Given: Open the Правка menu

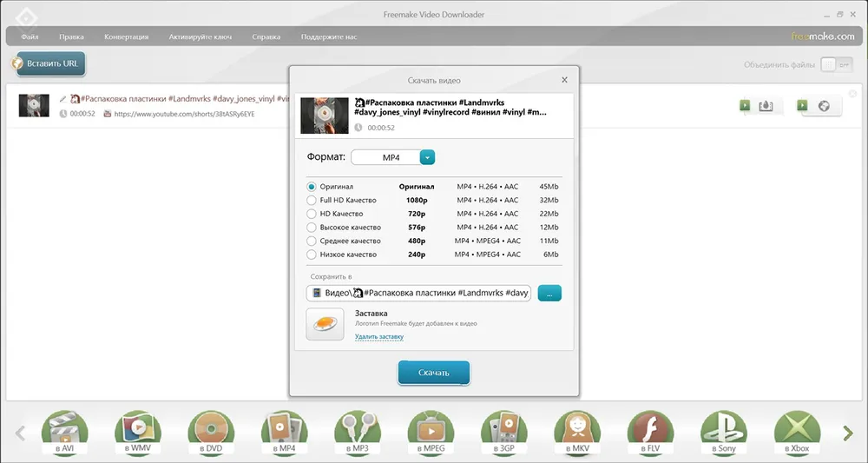Looking at the screenshot, I should coord(71,36).
